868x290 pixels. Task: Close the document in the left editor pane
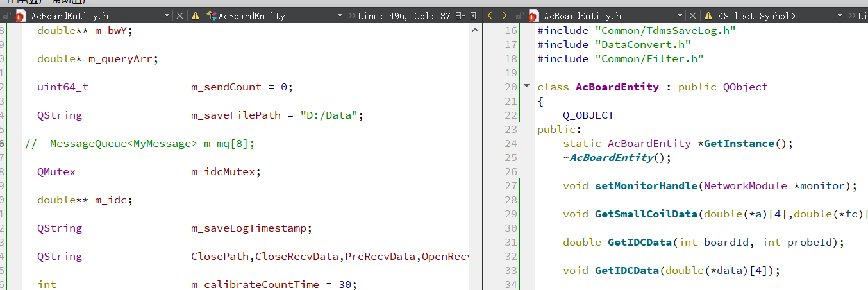click(179, 16)
